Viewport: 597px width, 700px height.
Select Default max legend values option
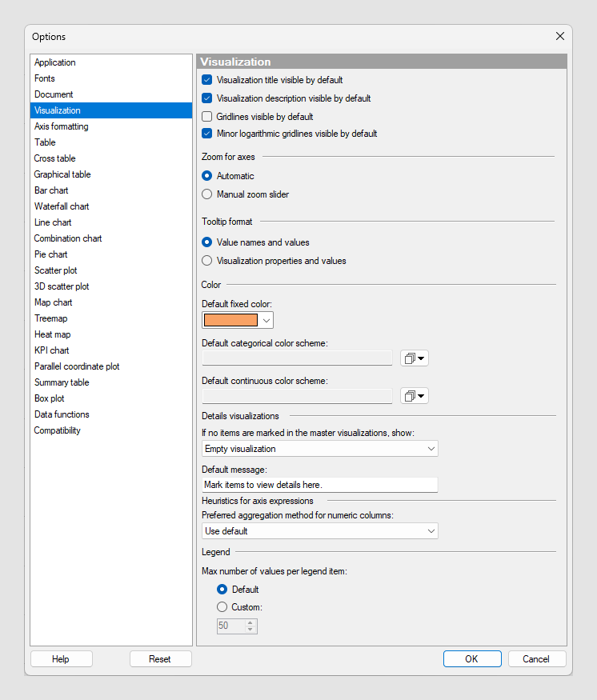coord(222,590)
